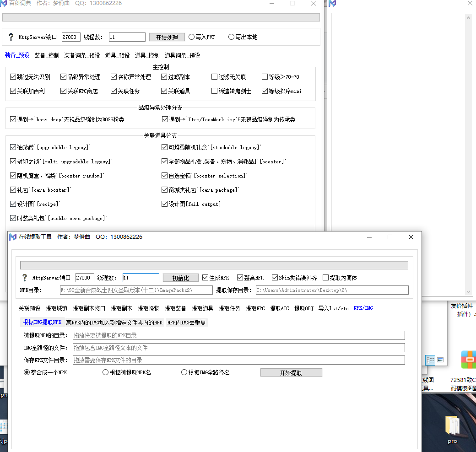Image resolution: width=476 pixels, height=452 pixels.
Task: Open the 道具_控制 tab
Action: point(147,55)
